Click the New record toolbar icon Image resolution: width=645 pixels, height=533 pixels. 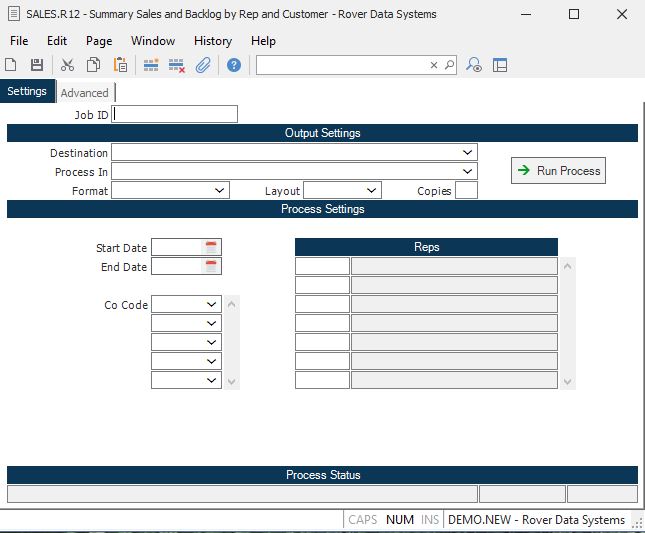(x=11, y=65)
